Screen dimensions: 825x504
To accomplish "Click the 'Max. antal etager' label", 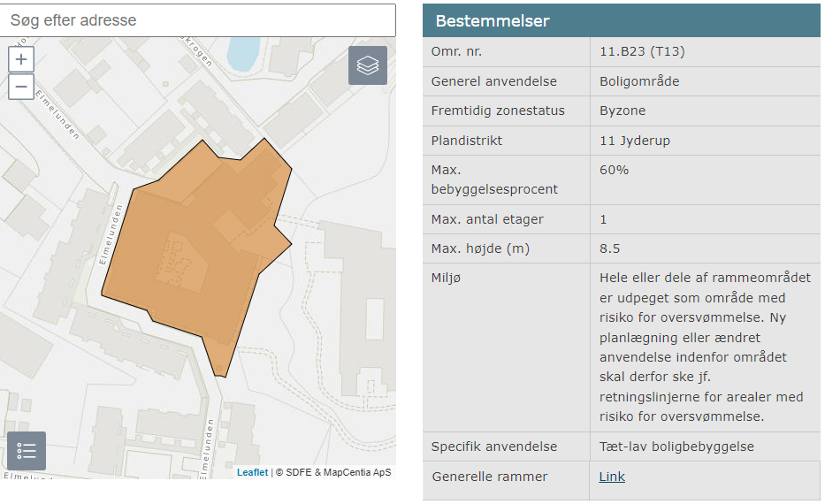I will click(x=487, y=219).
